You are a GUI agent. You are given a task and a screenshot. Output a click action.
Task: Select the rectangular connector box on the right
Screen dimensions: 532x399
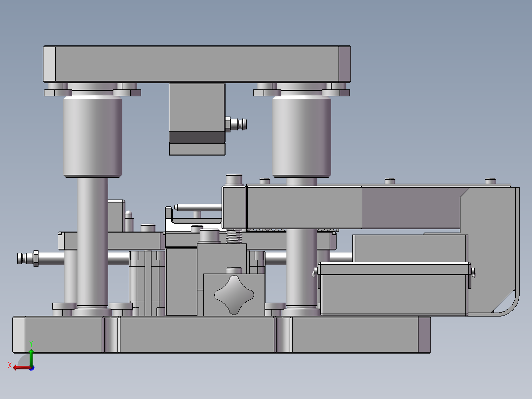coord(395,289)
